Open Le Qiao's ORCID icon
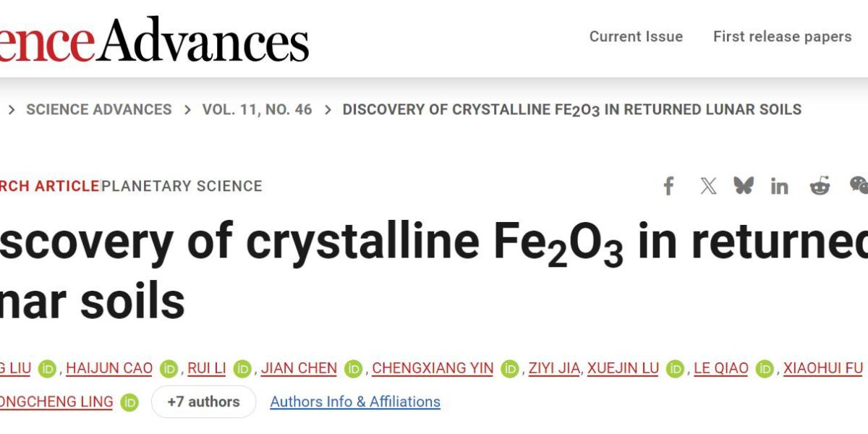868x434 pixels. pos(765,369)
